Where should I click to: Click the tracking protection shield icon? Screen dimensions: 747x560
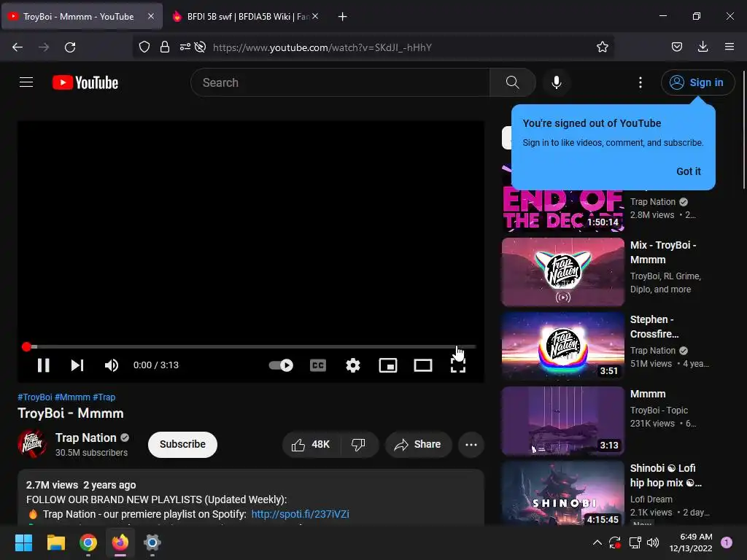click(x=144, y=47)
